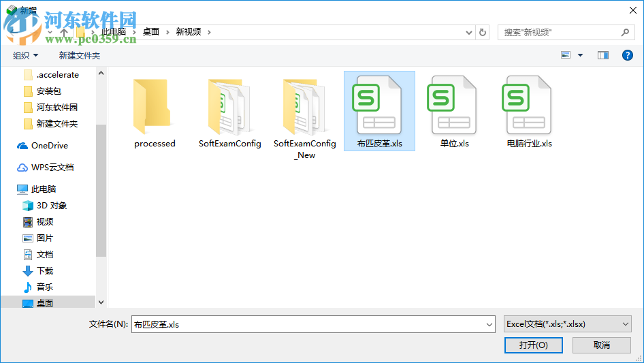The width and height of the screenshot is (644, 363).
Task: Click 新建文件夹 toolbar button
Action: pyautogui.click(x=79, y=55)
